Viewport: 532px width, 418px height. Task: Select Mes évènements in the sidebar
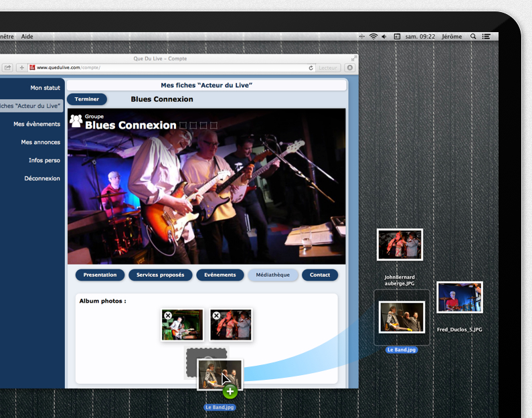[x=37, y=124]
